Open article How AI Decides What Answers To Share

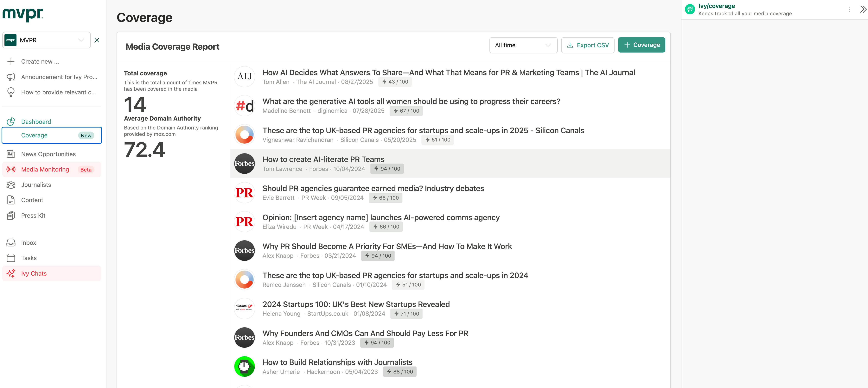[449, 72]
